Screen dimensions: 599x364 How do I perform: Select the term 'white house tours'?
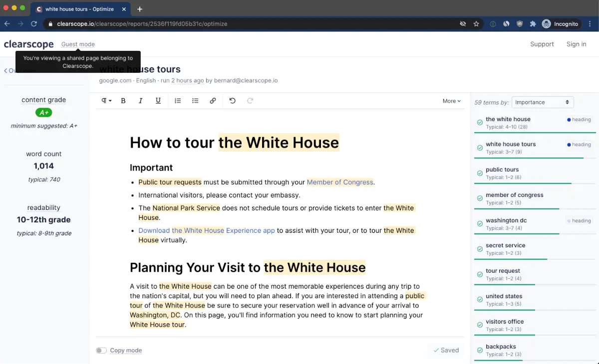tap(511, 144)
